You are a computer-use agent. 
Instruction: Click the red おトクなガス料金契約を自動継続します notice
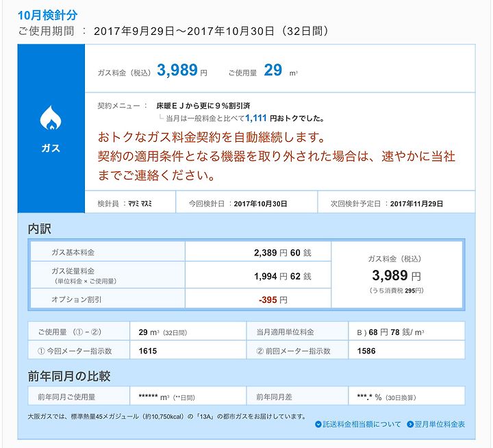[212, 137]
